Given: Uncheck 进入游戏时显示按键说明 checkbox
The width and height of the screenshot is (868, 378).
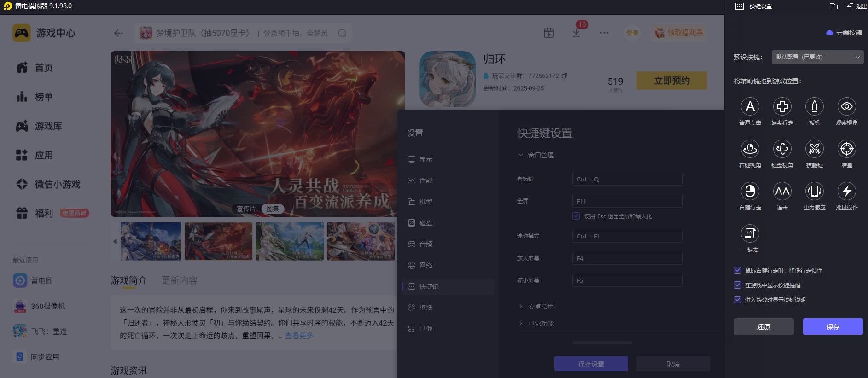Looking at the screenshot, I should (738, 300).
